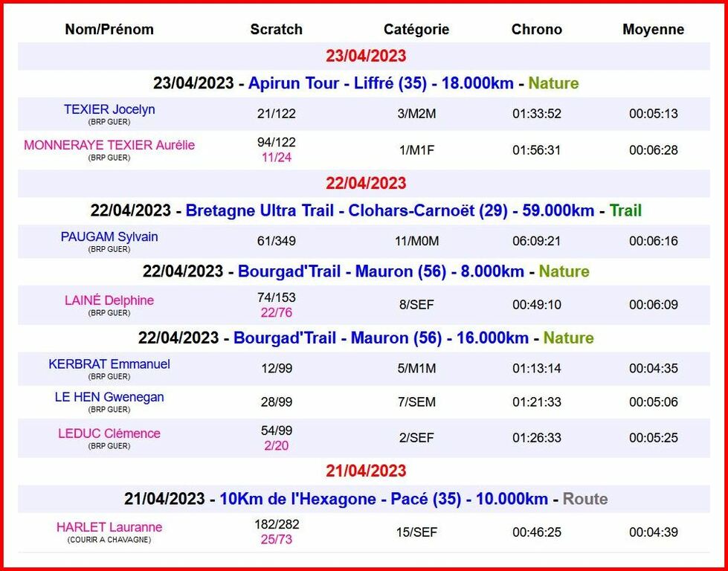
Task: Open MONNERAYE TEXIER Aurélie's results
Action: point(109,145)
